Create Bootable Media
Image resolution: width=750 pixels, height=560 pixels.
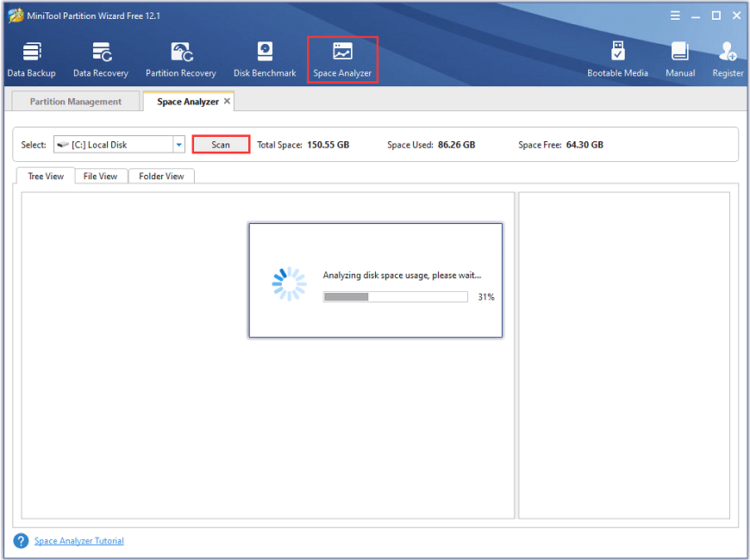point(617,59)
